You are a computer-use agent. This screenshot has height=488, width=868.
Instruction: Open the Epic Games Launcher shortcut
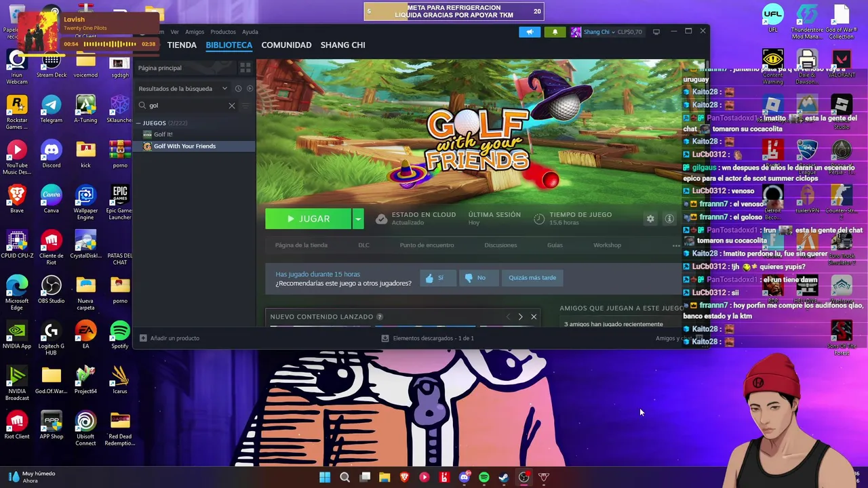coord(120,203)
